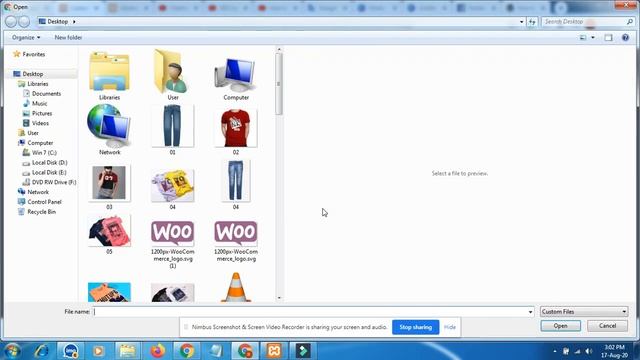Screen dimensions: 640x360
Task: Select the jeans image named 01
Action: pyautogui.click(x=172, y=125)
